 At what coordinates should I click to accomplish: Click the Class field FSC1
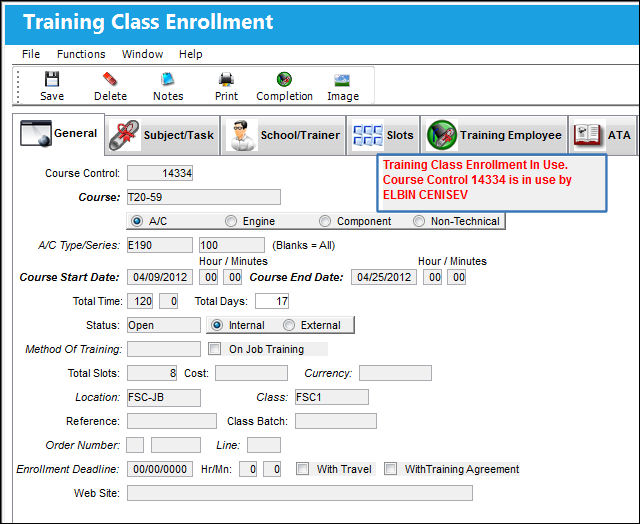(332, 397)
